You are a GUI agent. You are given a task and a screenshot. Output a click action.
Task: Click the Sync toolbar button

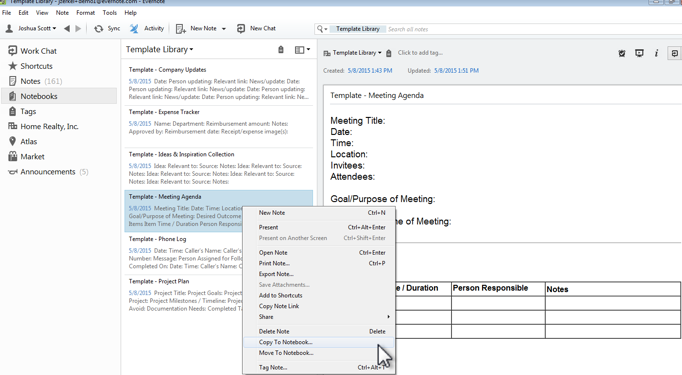(x=107, y=29)
